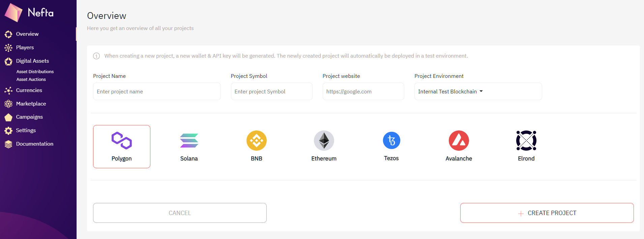Click the Tezos label text

pos(391,158)
